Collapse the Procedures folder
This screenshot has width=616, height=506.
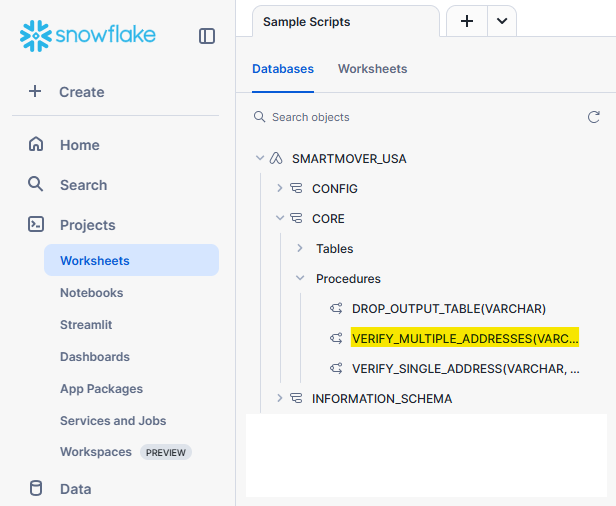pos(300,278)
